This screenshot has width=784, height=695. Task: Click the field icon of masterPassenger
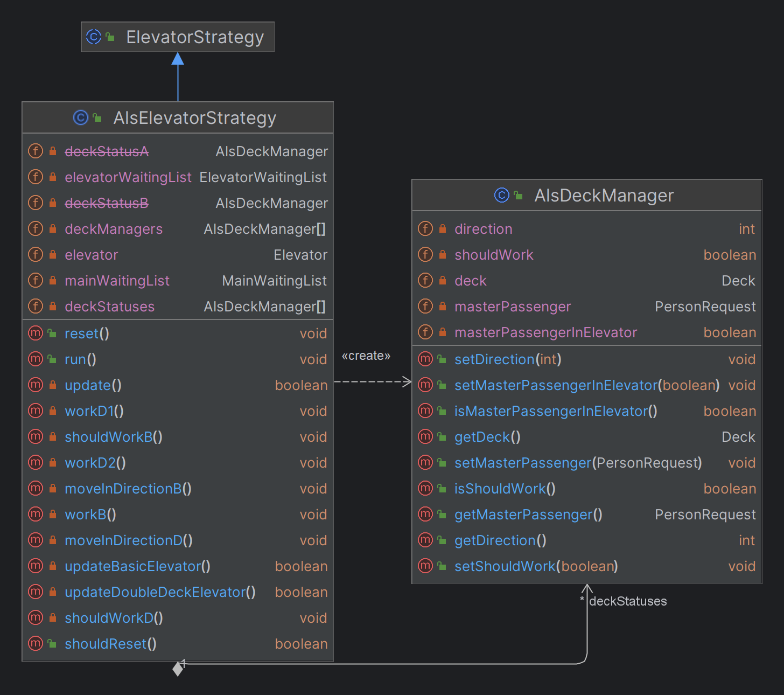coord(425,306)
